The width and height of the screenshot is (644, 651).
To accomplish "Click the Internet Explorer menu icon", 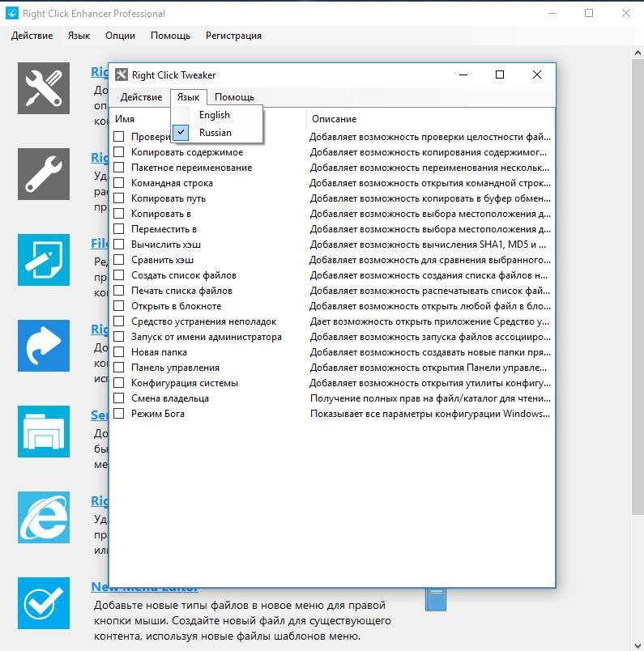I will click(44, 517).
